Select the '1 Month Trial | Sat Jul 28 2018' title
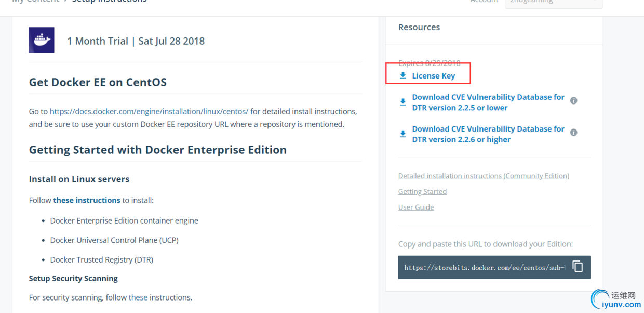The height and width of the screenshot is (313, 644). pos(136,41)
